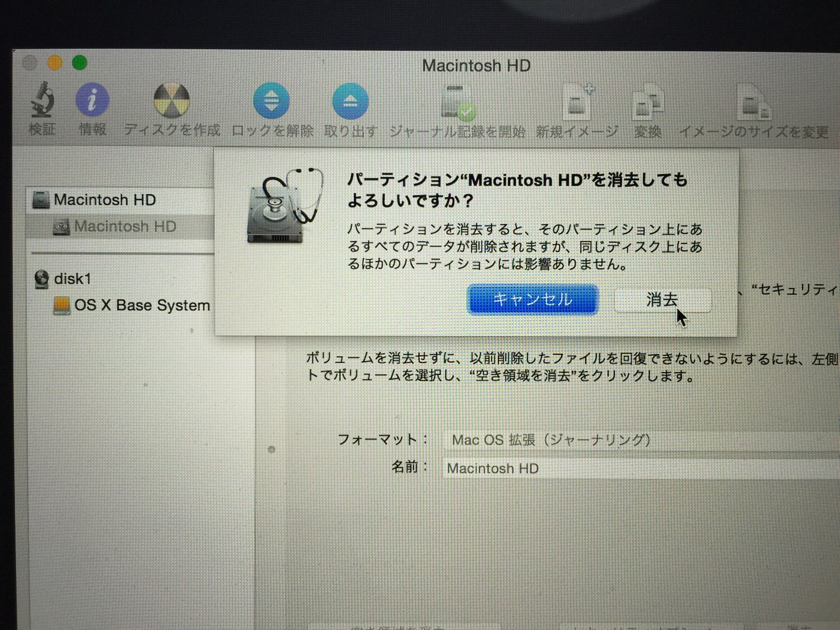This screenshot has width=840, height=630.
Task: Click the dialog heading about erasing Macintosh HD
Action: [517, 190]
